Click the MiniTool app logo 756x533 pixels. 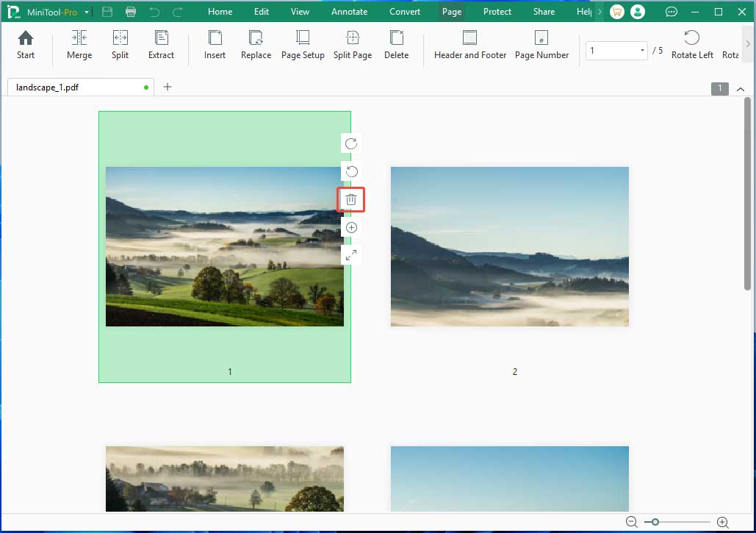tap(13, 12)
